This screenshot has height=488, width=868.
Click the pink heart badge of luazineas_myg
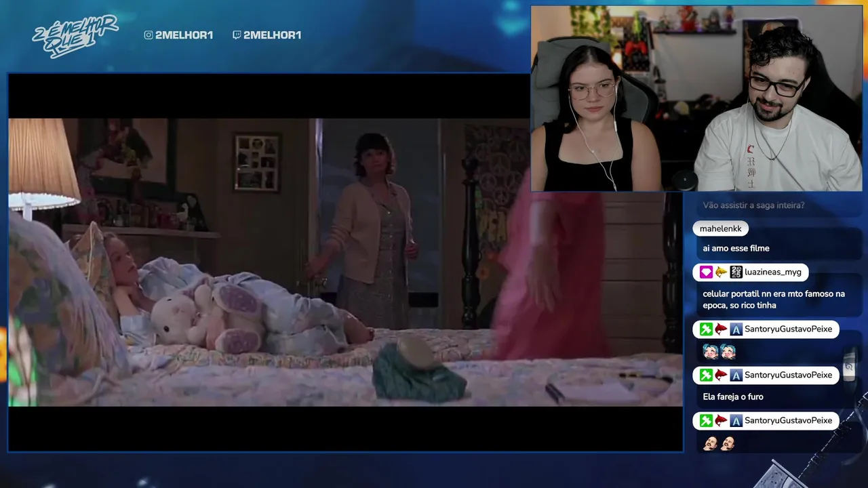pos(706,272)
